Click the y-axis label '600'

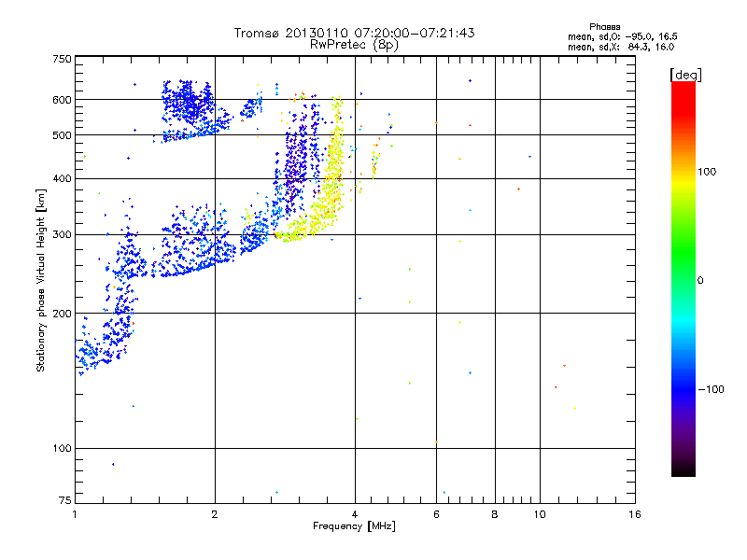pos(63,100)
